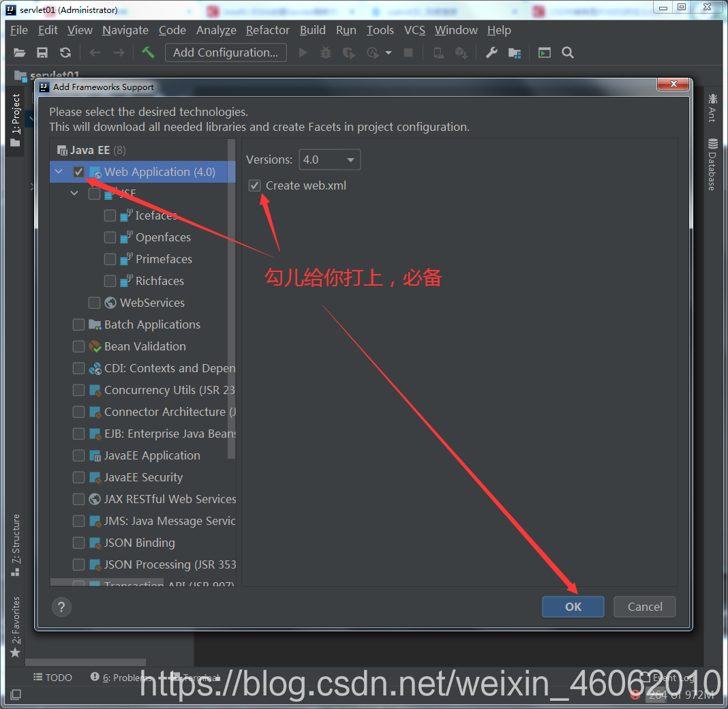Image resolution: width=728 pixels, height=709 pixels.
Task: Click the Profiler run dropdown icon
Action: (373, 53)
